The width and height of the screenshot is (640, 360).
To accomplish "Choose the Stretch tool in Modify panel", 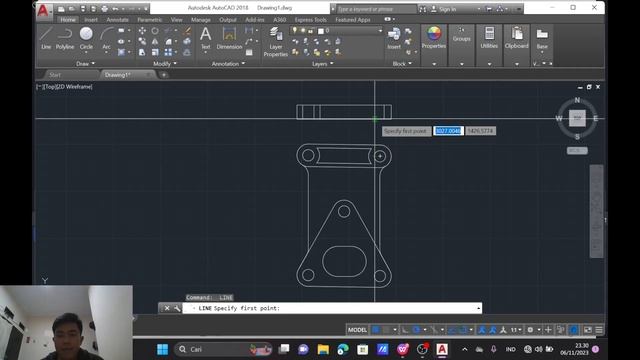I will [142, 52].
